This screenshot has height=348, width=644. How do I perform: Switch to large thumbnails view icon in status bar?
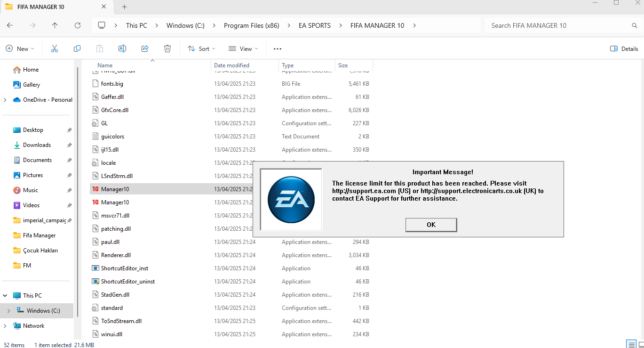640,344
